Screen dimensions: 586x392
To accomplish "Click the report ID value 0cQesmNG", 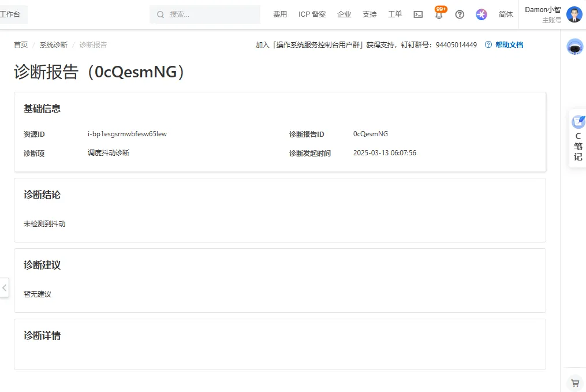I will pos(370,134).
